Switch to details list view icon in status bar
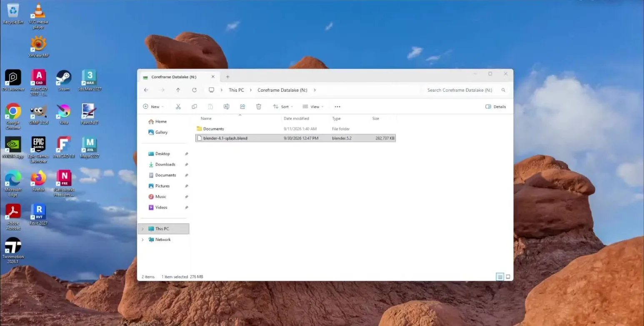 pyautogui.click(x=500, y=277)
